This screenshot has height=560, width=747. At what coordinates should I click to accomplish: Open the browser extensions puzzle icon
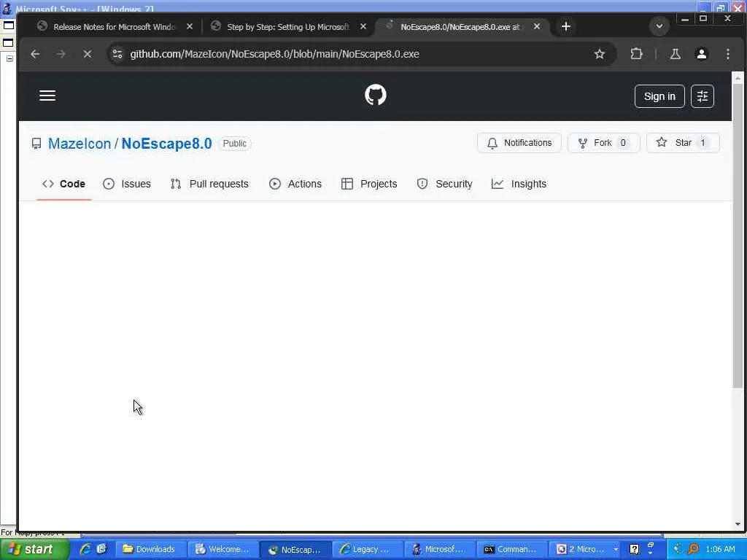636,54
